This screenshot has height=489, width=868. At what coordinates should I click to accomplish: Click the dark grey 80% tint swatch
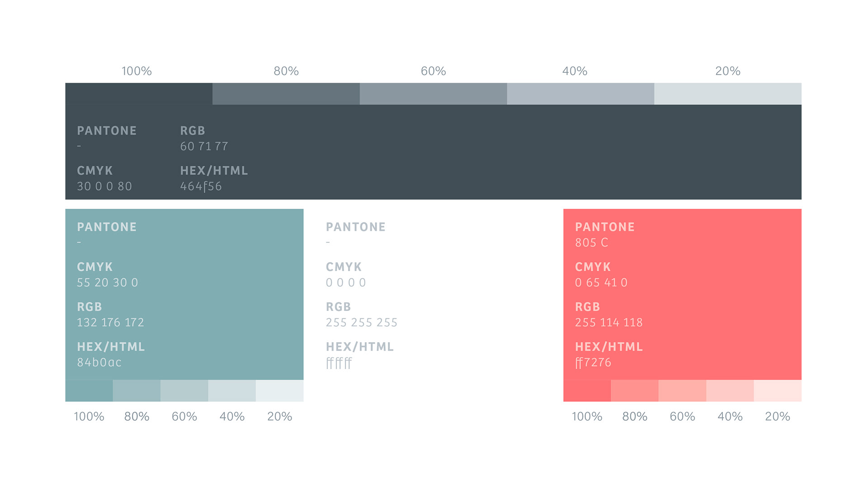[286, 94]
